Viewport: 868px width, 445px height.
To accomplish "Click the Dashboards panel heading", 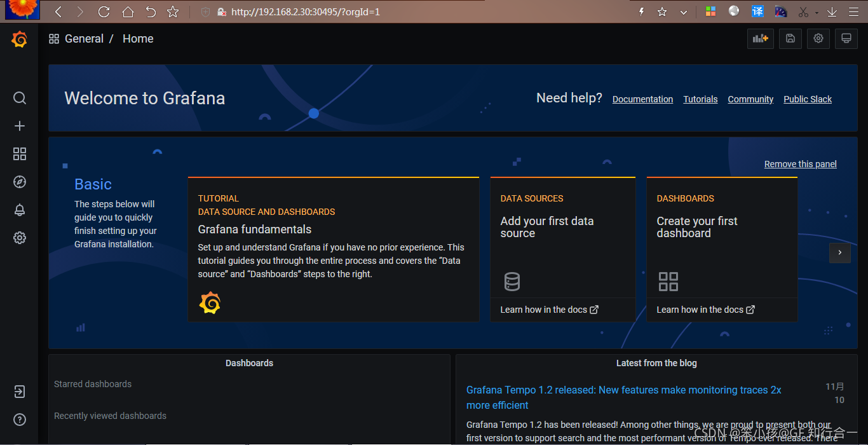I will pos(249,363).
